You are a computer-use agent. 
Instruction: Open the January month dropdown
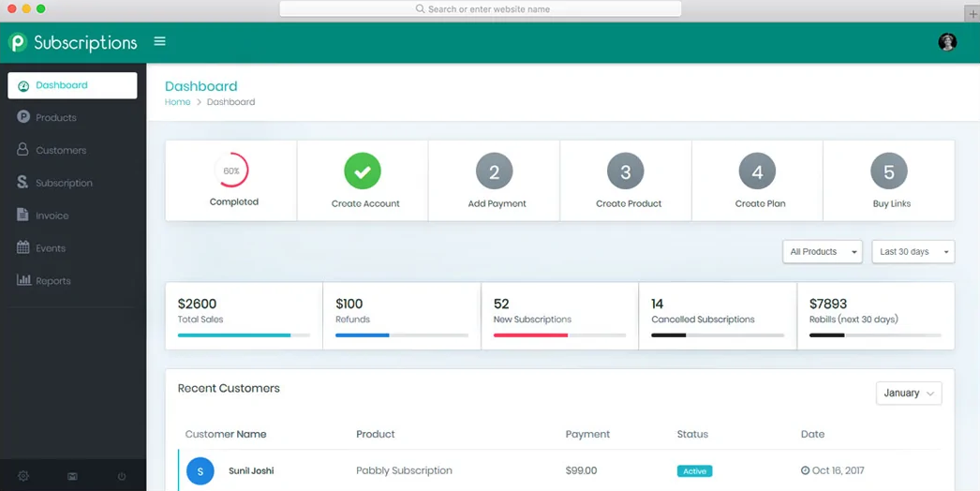(909, 393)
